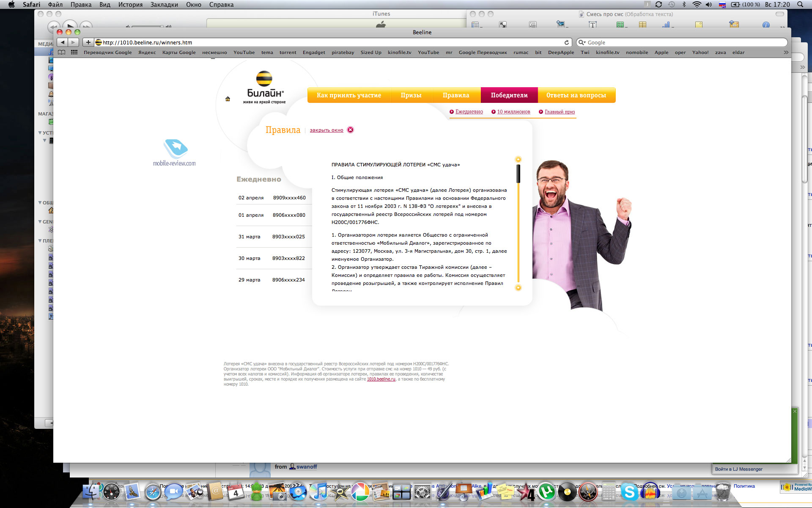The width and height of the screenshot is (812, 508).
Task: Click the Главный приз link
Action: 560,112
